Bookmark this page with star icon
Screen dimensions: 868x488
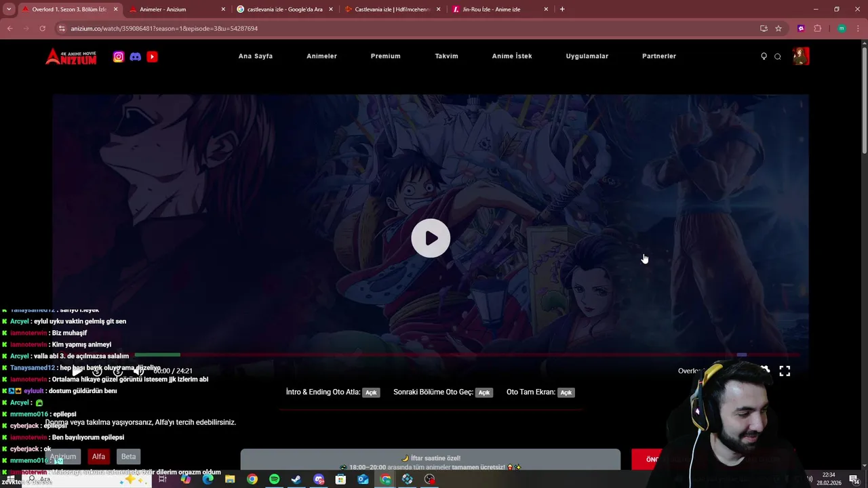click(778, 28)
